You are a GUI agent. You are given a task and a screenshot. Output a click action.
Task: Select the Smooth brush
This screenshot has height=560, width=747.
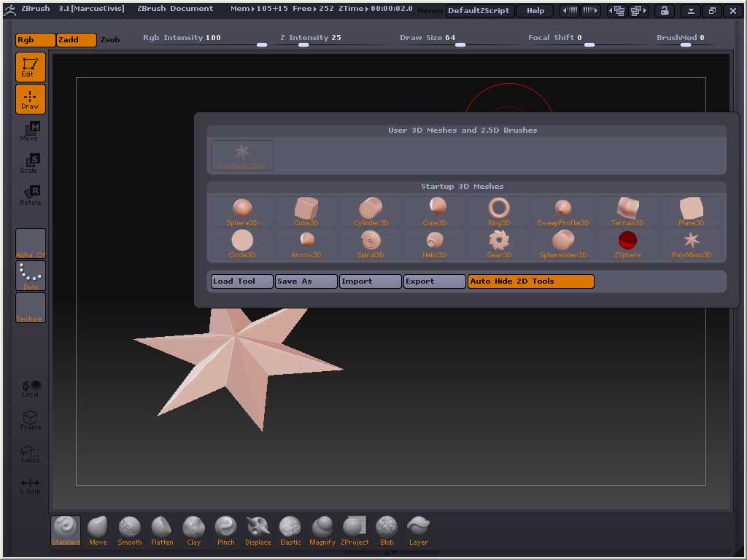point(130,531)
